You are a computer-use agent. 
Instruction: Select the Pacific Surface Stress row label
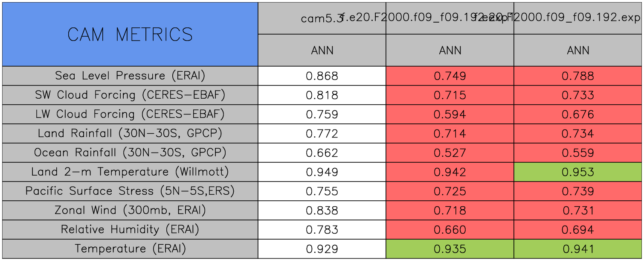pos(130,191)
